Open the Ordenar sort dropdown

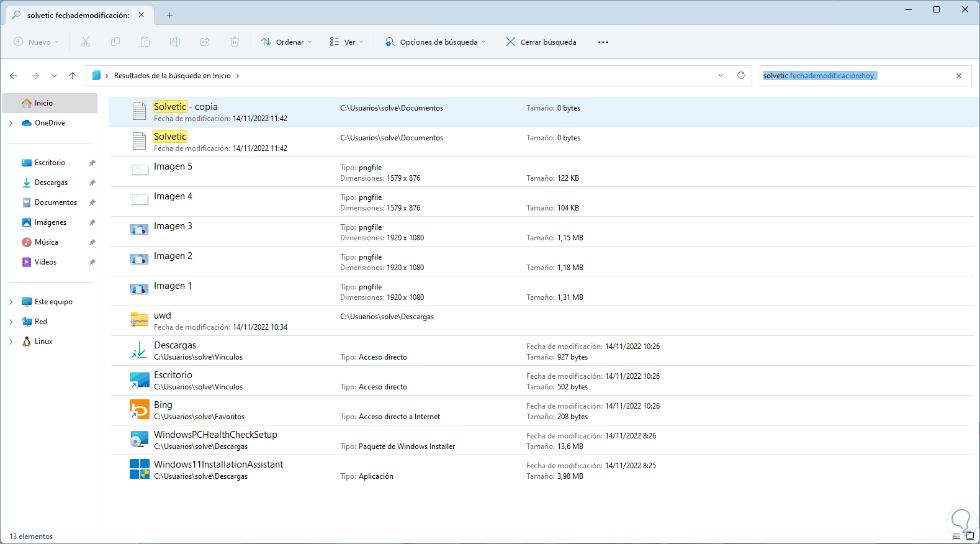[x=287, y=42]
